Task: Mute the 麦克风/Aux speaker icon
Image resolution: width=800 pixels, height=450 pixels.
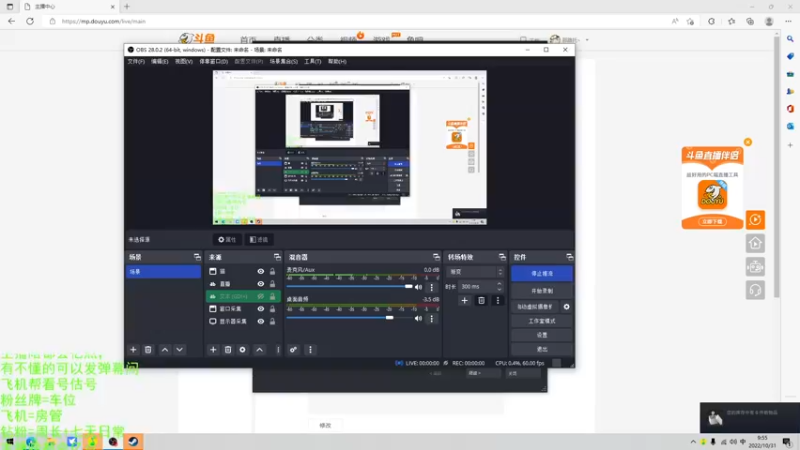Action: point(418,287)
